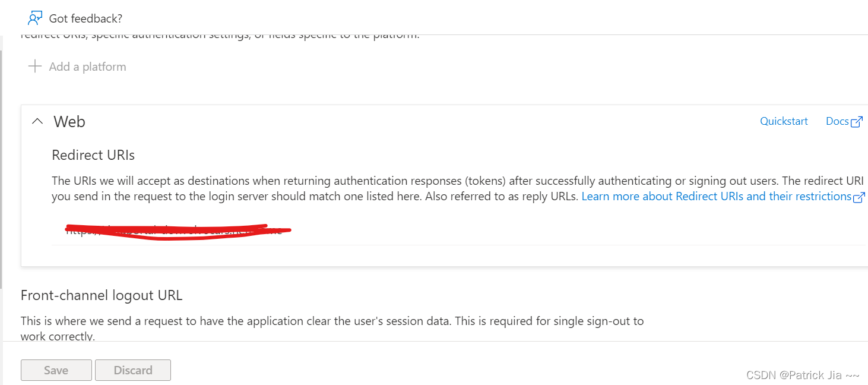Open the Quickstart for the Web platform
The image size is (868, 385).
pos(784,121)
